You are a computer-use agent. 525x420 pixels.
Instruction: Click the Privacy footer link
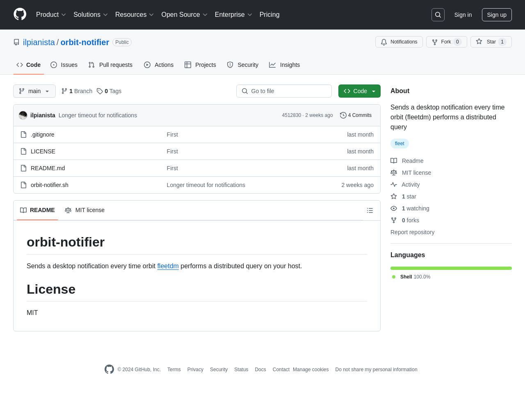tap(195, 370)
